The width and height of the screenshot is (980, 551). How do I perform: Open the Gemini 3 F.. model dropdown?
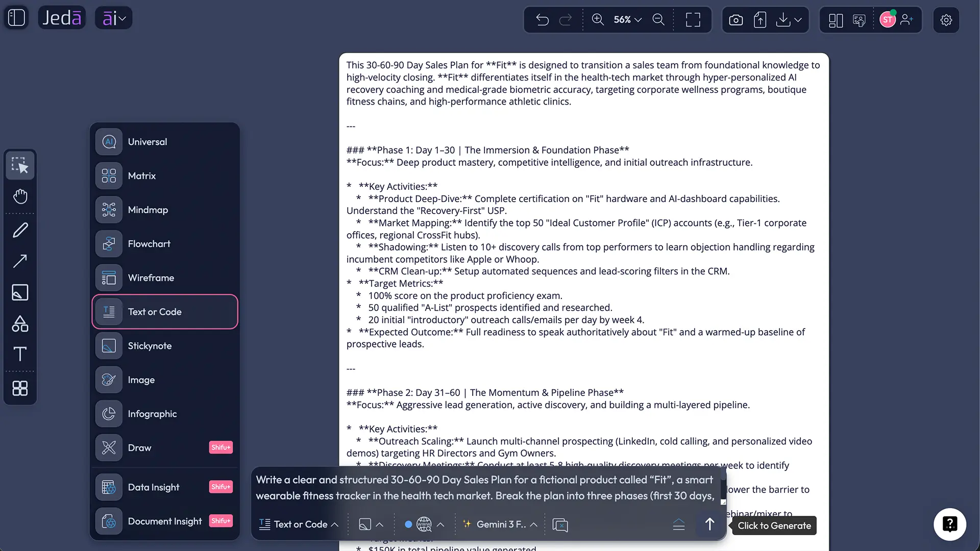(500, 524)
